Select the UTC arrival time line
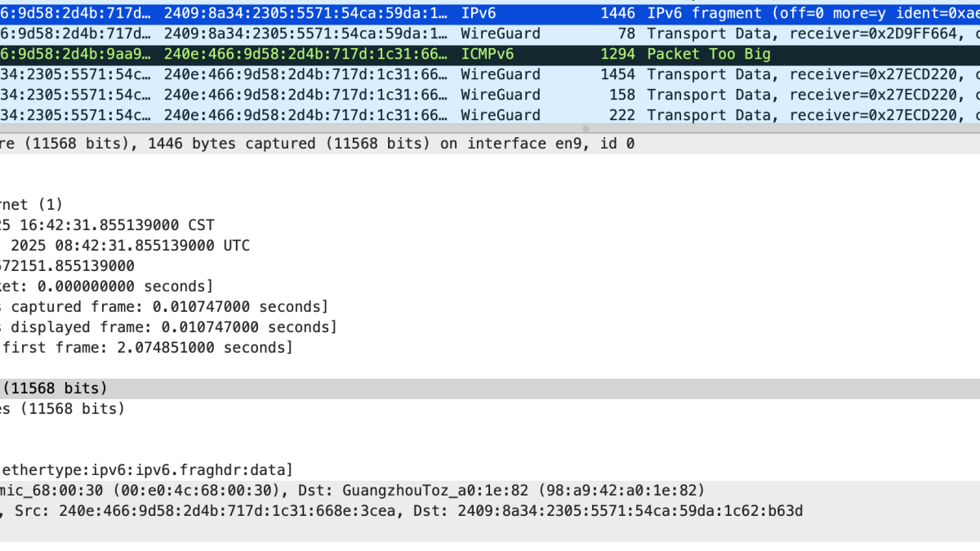Image resolution: width=980 pixels, height=551 pixels. click(x=122, y=245)
